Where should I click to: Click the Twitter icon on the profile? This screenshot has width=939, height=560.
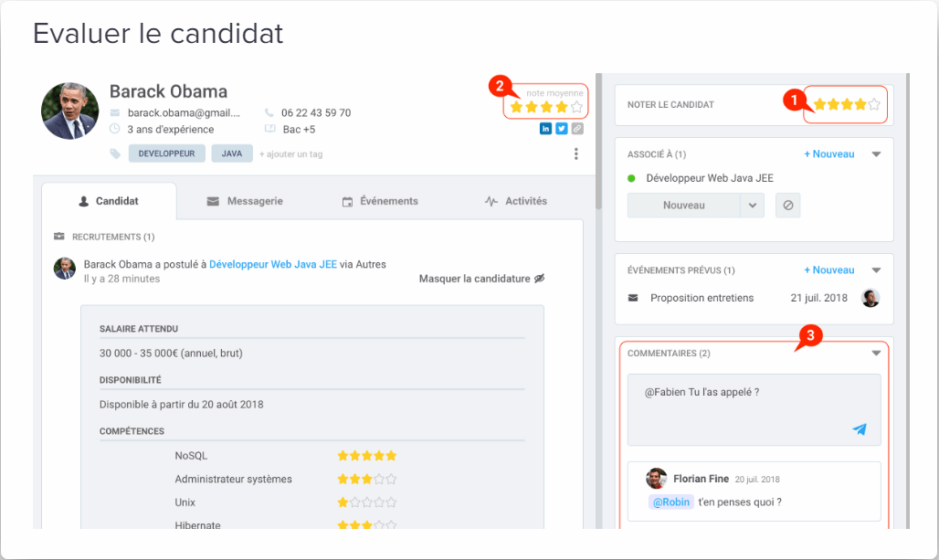pos(560,129)
